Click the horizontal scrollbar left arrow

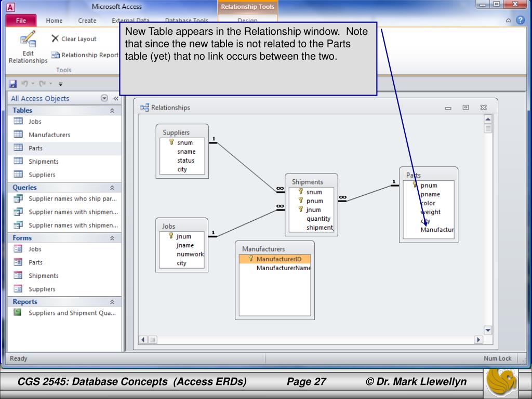143,340
